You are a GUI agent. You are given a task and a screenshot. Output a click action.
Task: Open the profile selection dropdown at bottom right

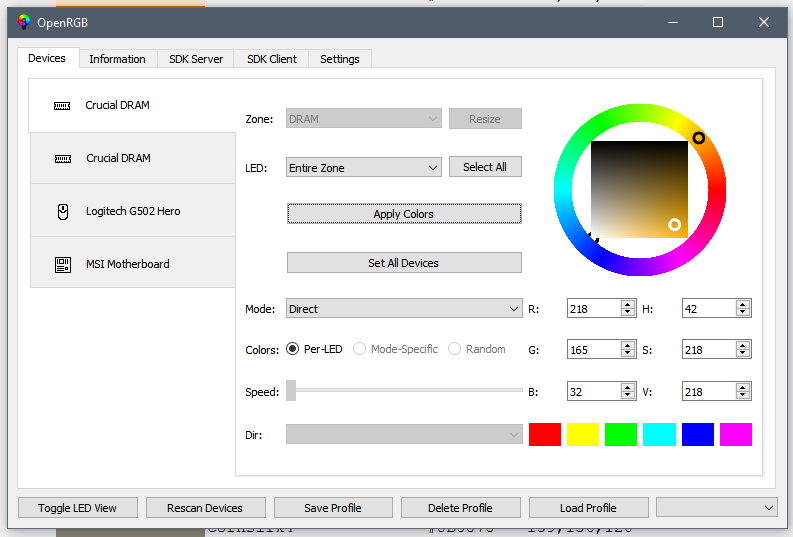click(x=716, y=507)
